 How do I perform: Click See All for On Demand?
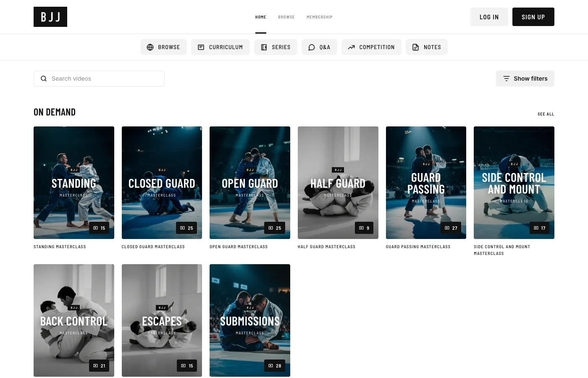546,114
